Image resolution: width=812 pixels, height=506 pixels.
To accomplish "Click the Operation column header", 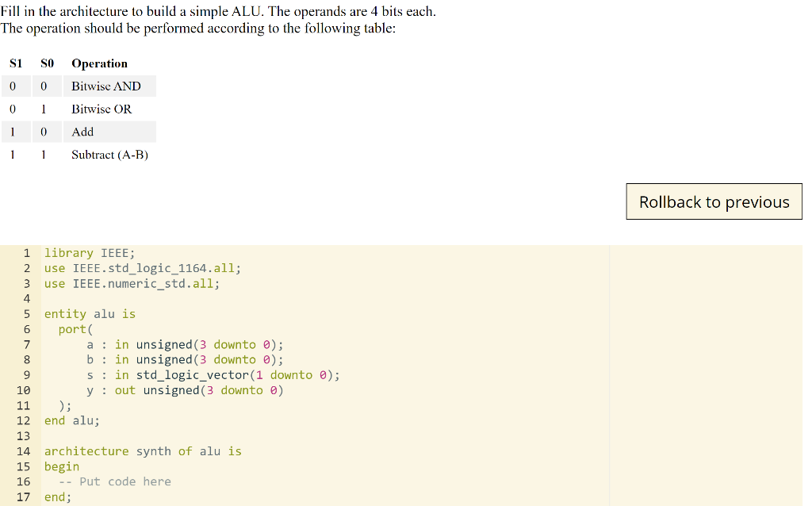I will [98, 63].
